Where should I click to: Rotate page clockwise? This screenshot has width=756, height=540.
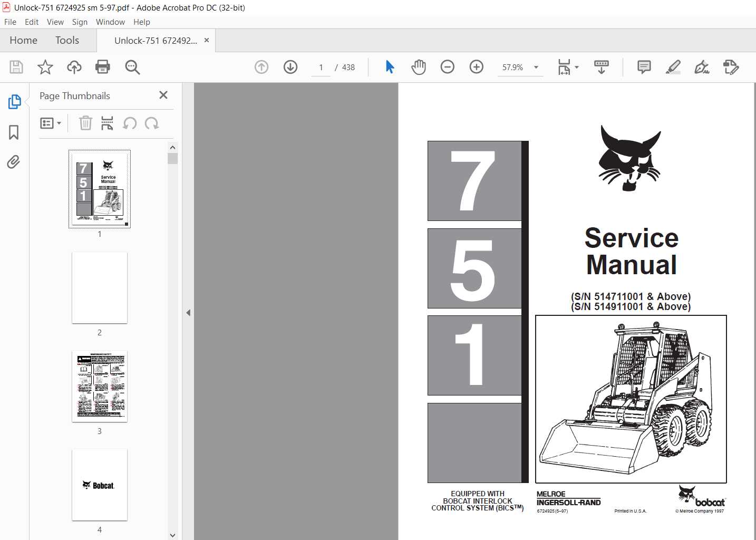[x=152, y=123]
